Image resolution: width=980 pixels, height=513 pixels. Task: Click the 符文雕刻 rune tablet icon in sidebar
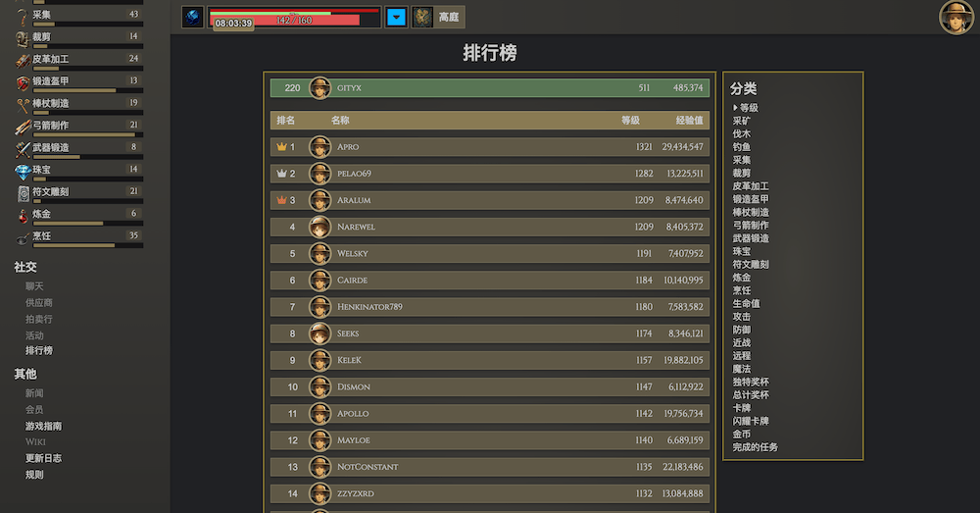pos(23,192)
